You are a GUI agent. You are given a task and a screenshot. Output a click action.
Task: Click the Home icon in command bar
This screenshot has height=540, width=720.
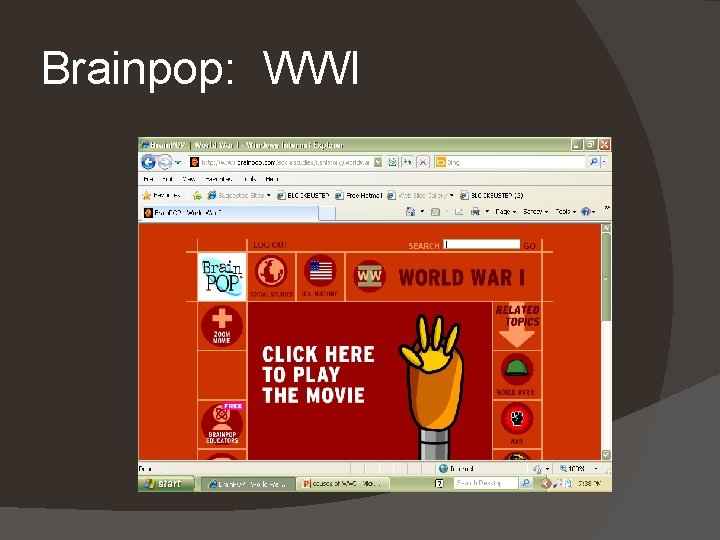410,212
